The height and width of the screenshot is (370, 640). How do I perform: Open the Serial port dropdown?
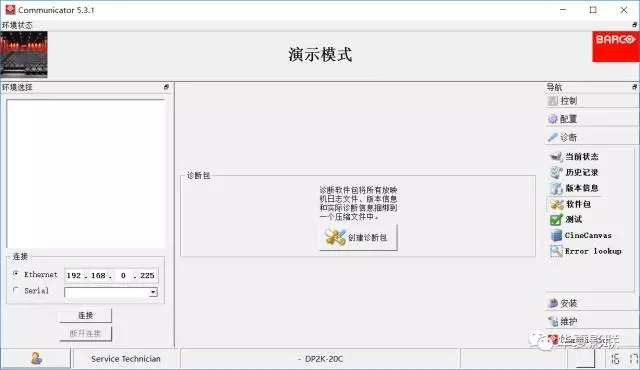[153, 292]
